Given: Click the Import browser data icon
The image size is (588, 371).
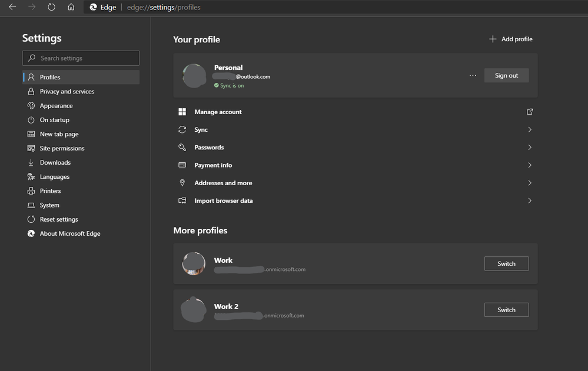Looking at the screenshot, I should click(x=182, y=200).
